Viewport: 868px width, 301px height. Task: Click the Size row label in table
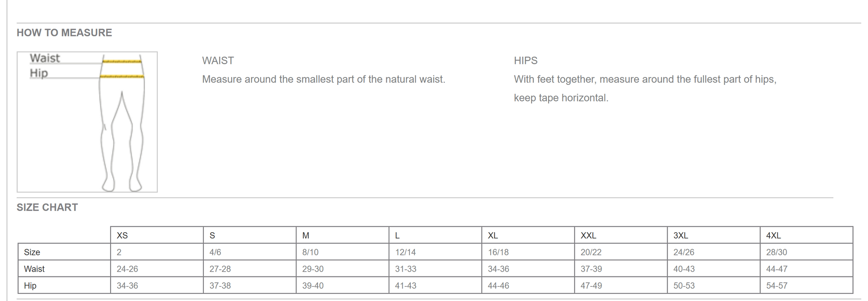[64, 252]
